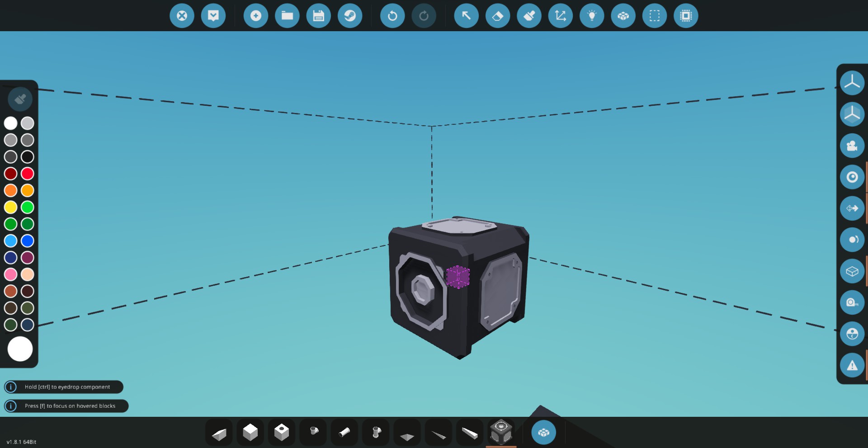Click the paint brush at top of palette

[20, 99]
